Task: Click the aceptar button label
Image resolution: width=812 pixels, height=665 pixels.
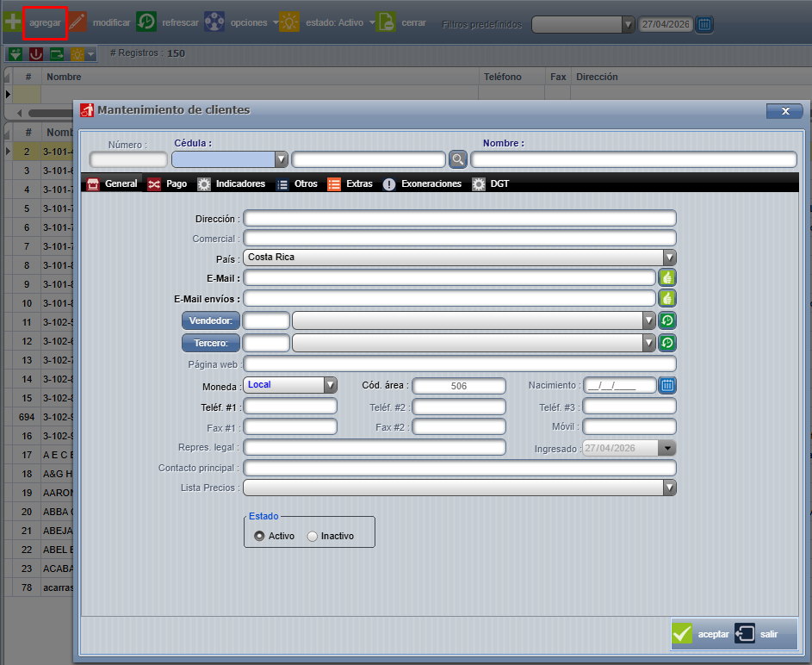Action: pyautogui.click(x=713, y=634)
